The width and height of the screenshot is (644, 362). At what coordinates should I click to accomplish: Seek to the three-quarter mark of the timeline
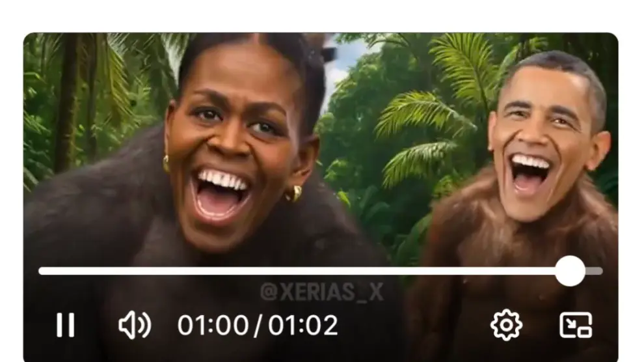pyautogui.click(x=462, y=271)
